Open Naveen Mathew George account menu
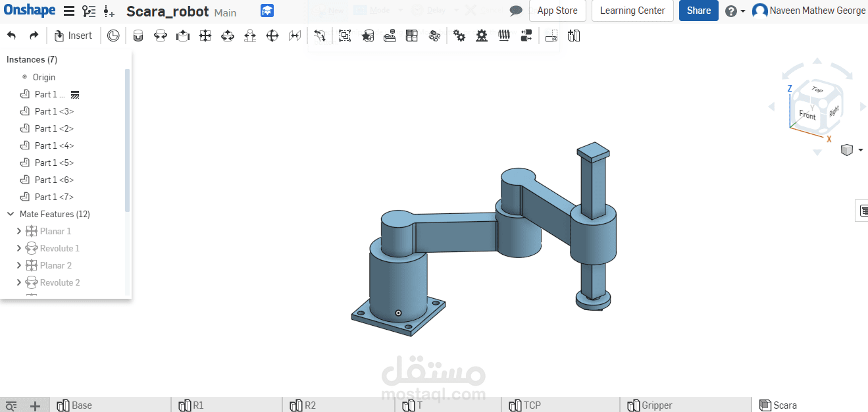This screenshot has width=868, height=412. click(x=809, y=11)
